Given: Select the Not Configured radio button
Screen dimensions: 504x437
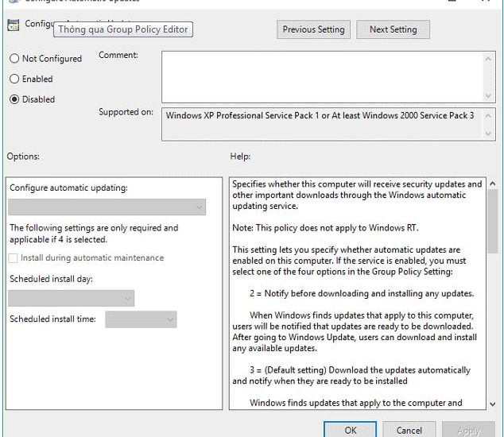Looking at the screenshot, I should (x=14, y=59).
